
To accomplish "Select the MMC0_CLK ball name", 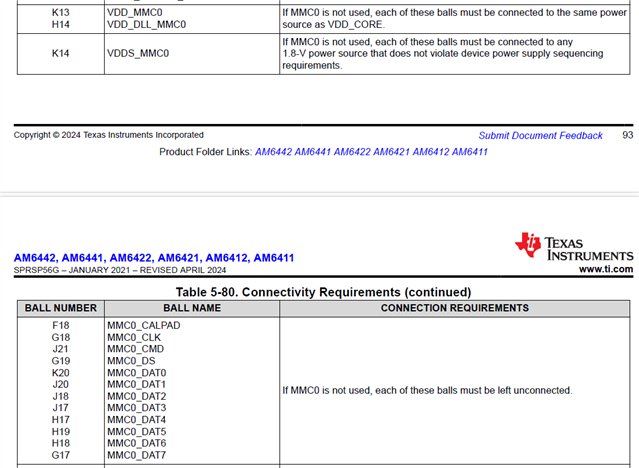I will tap(134, 338).
